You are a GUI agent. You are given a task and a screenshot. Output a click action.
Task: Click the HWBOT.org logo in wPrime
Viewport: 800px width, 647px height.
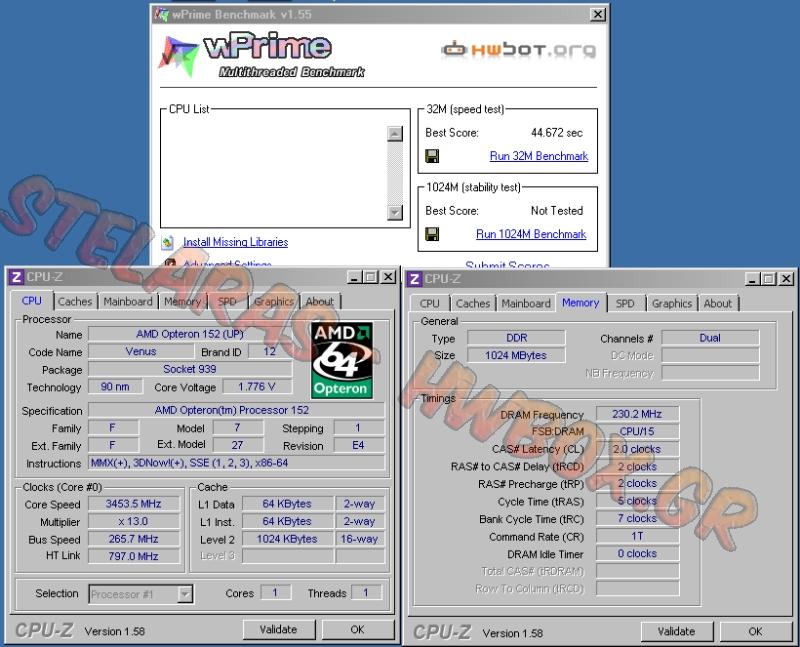click(x=518, y=49)
